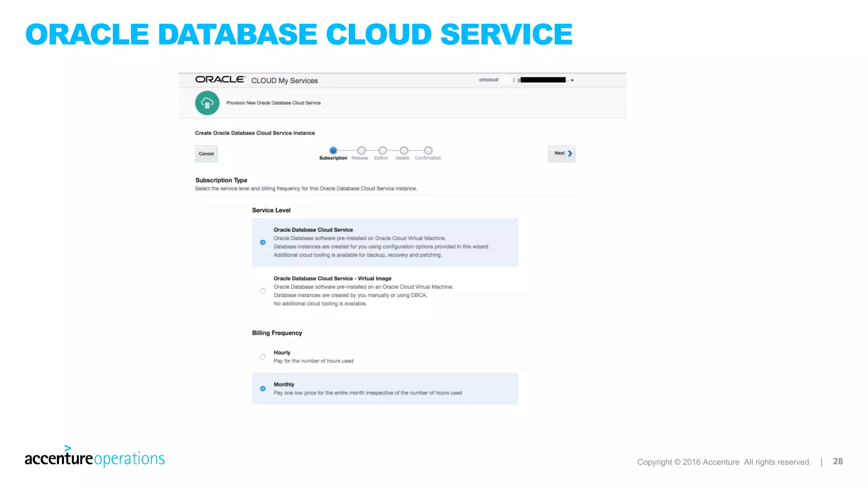Click the 'Pay for the number of hours used' text
Viewport: 868px width, 488px height.
pyautogui.click(x=314, y=361)
